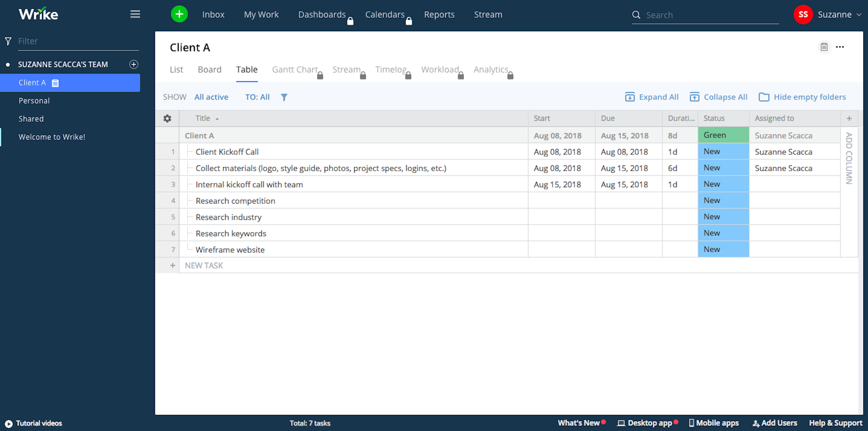Change New status of Wireframe website
Image resolution: width=868 pixels, height=431 pixels.
pyautogui.click(x=723, y=249)
